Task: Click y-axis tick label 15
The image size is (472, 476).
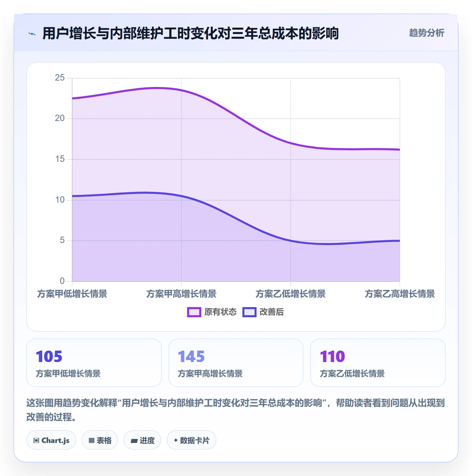Action: coord(60,159)
